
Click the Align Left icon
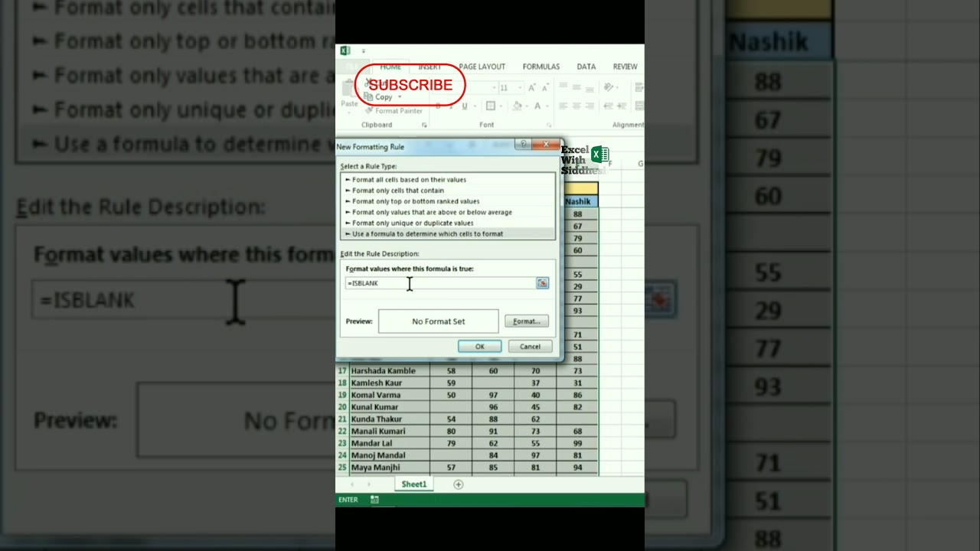coord(563,106)
